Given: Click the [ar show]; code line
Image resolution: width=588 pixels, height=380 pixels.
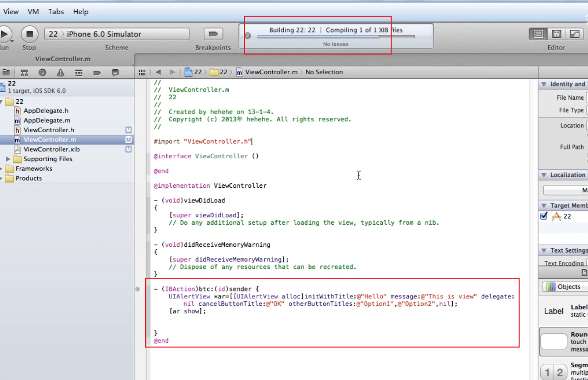Looking at the screenshot, I should click(187, 311).
